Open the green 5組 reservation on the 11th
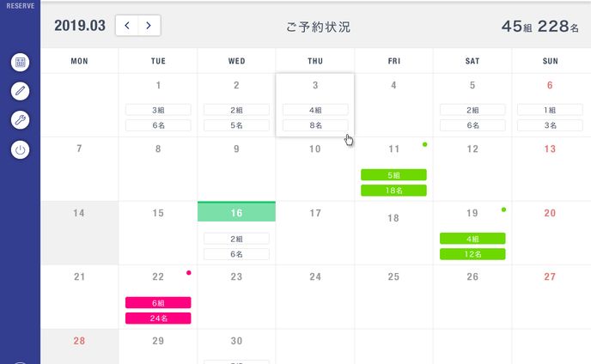 click(393, 174)
